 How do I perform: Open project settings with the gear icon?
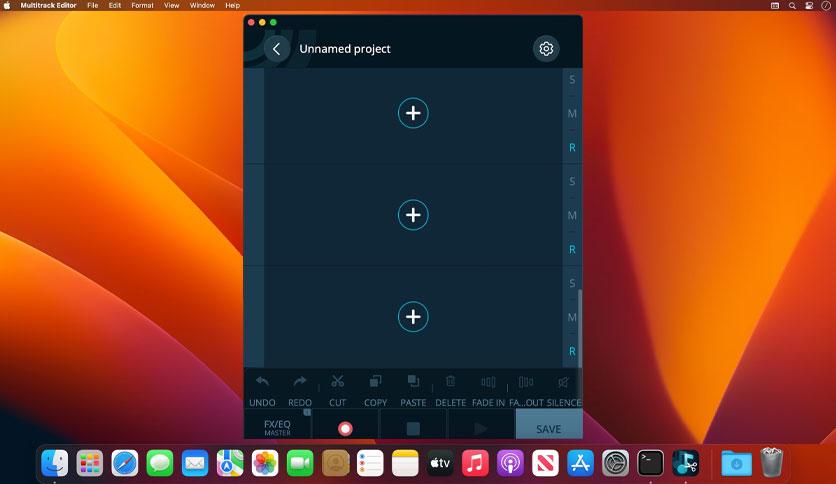click(x=546, y=49)
